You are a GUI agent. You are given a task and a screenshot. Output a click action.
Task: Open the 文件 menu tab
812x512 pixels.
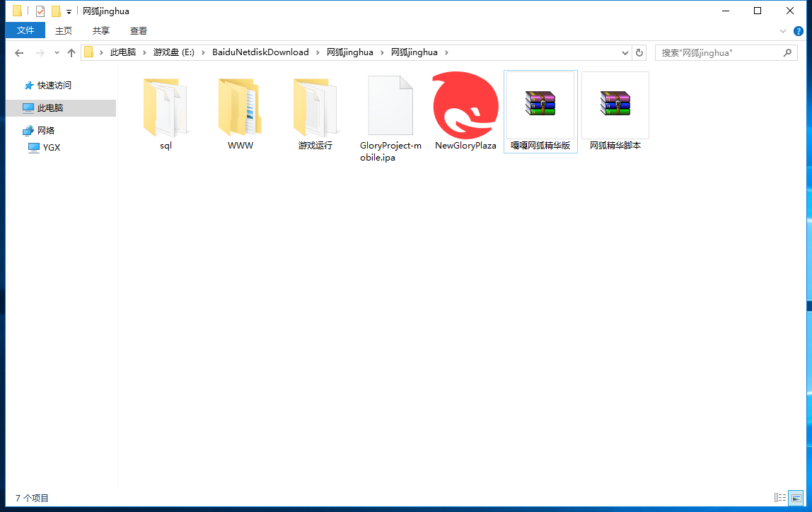(x=25, y=30)
